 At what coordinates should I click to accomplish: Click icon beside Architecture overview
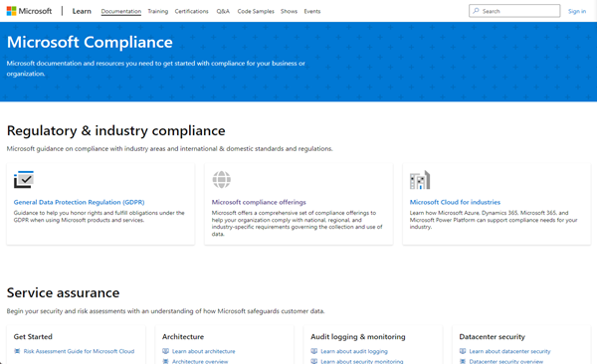coord(165,361)
